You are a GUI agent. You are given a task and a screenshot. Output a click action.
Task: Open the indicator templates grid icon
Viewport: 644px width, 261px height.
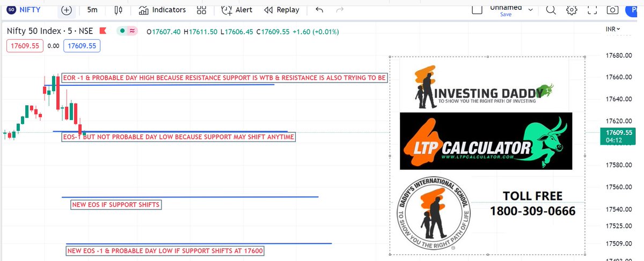pos(201,10)
